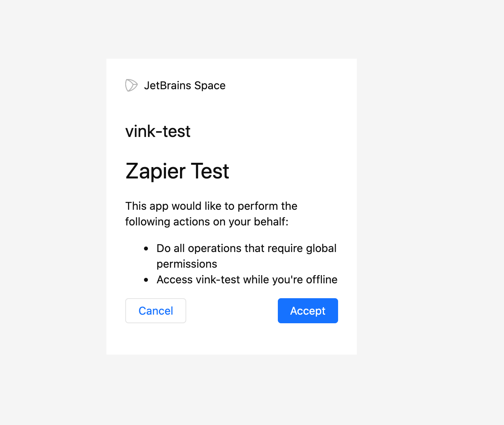Image resolution: width=504 pixels, height=425 pixels.
Task: Click empty white space between Cancel and Accept
Action: tap(232, 311)
